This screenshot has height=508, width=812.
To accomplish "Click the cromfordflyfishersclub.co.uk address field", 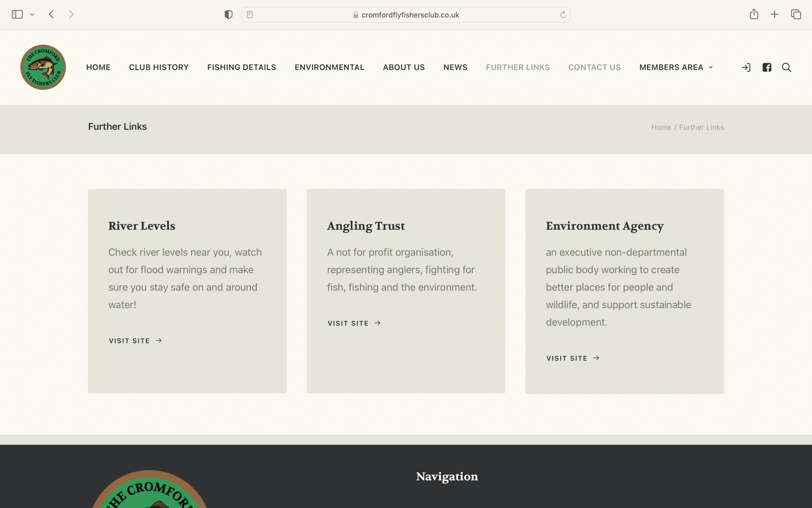I will coord(406,15).
